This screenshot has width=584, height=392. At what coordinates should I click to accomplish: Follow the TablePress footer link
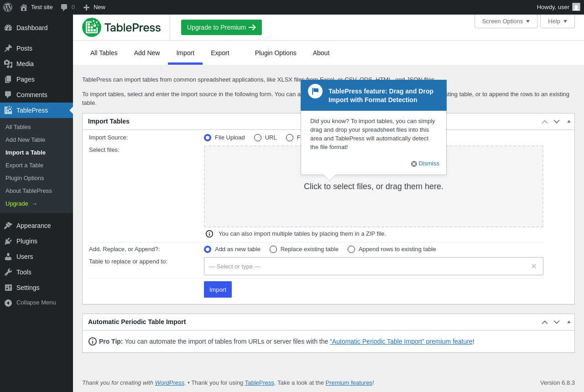[260, 383]
